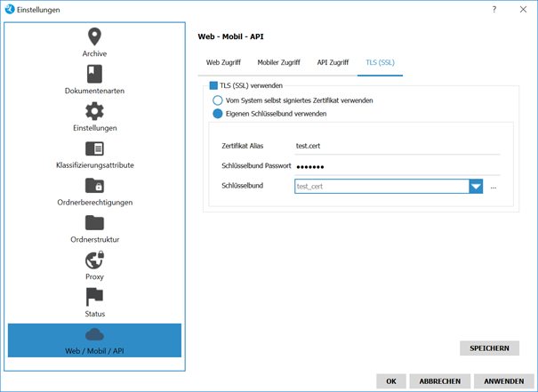Select the Status flag icon

(94, 297)
